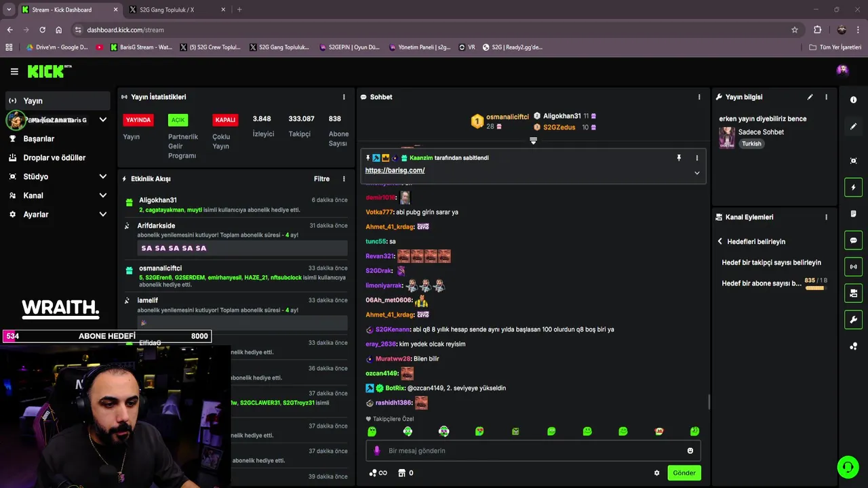Open the BarisG Stream bookmark
868x488 pixels.
tap(140, 47)
